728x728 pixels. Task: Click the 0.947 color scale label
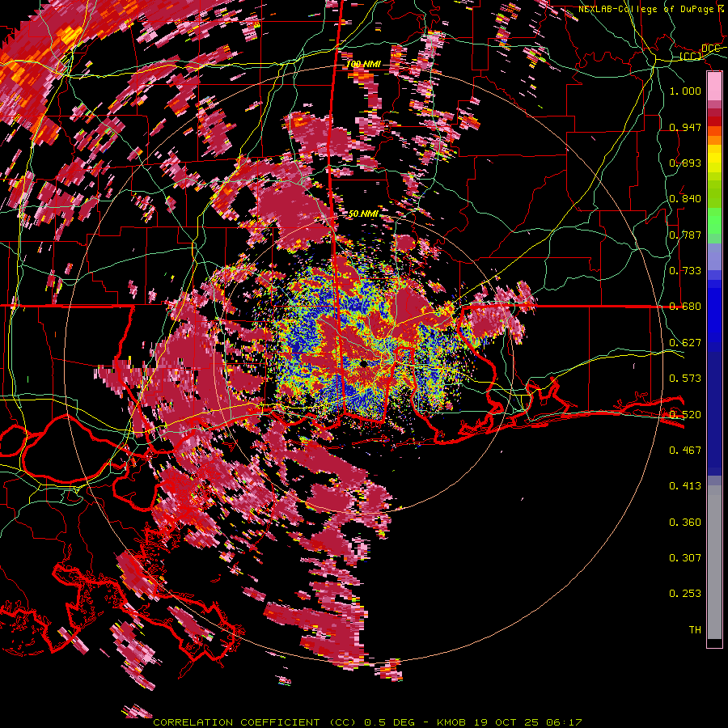tap(685, 127)
